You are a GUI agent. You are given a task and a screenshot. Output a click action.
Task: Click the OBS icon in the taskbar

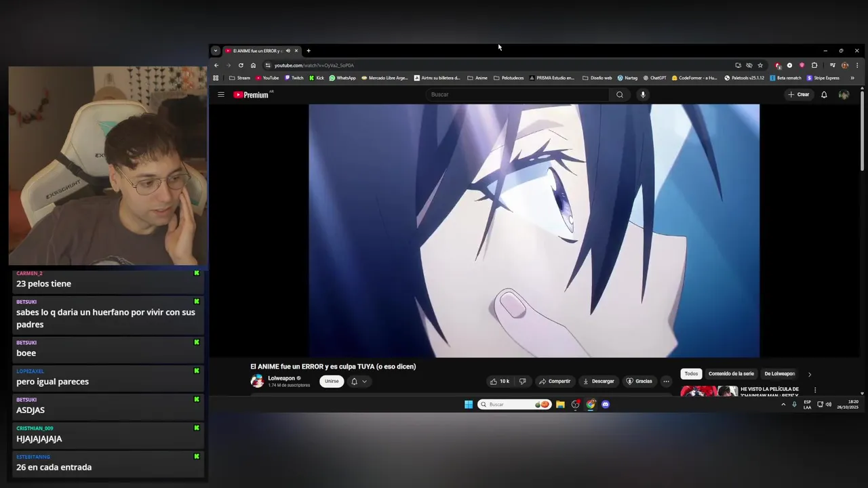[576, 405]
